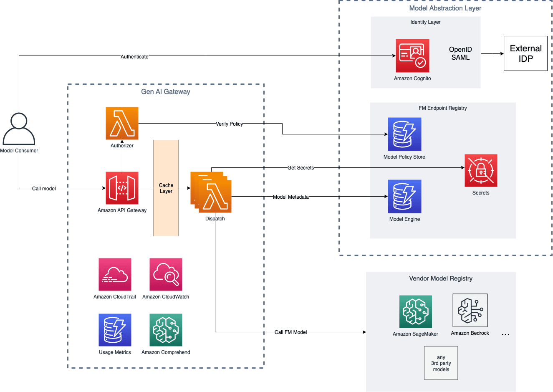Click the Amazon SageMaker icon
Screen dimensions: 553x392
[x=415, y=312]
